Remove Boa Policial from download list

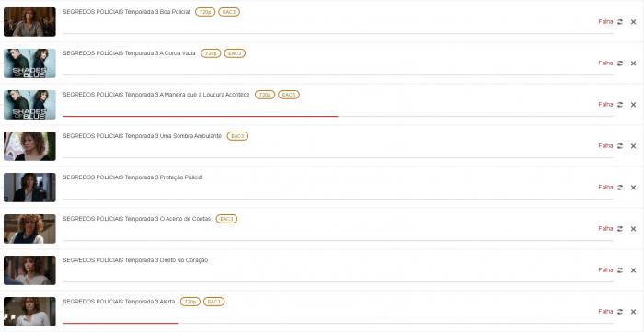click(633, 22)
